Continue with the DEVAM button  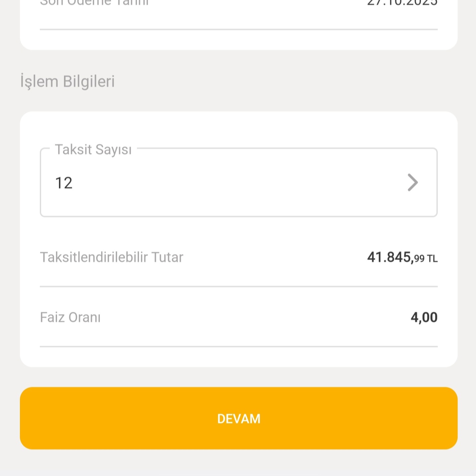[x=238, y=418]
